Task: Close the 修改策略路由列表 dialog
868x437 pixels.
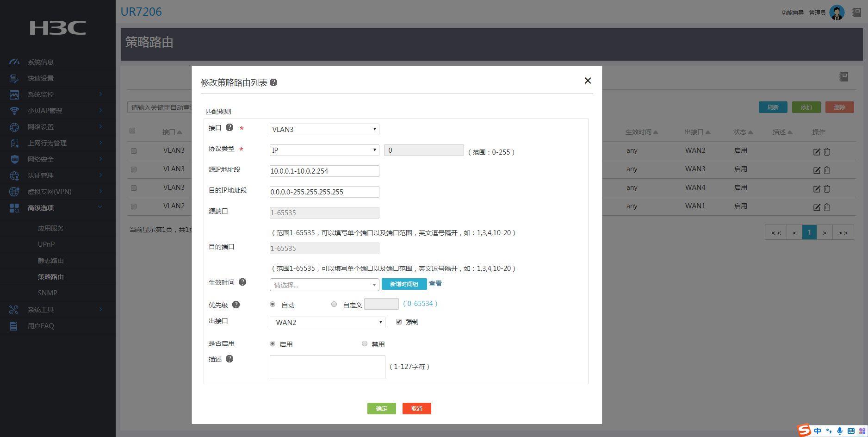Action: pos(588,81)
